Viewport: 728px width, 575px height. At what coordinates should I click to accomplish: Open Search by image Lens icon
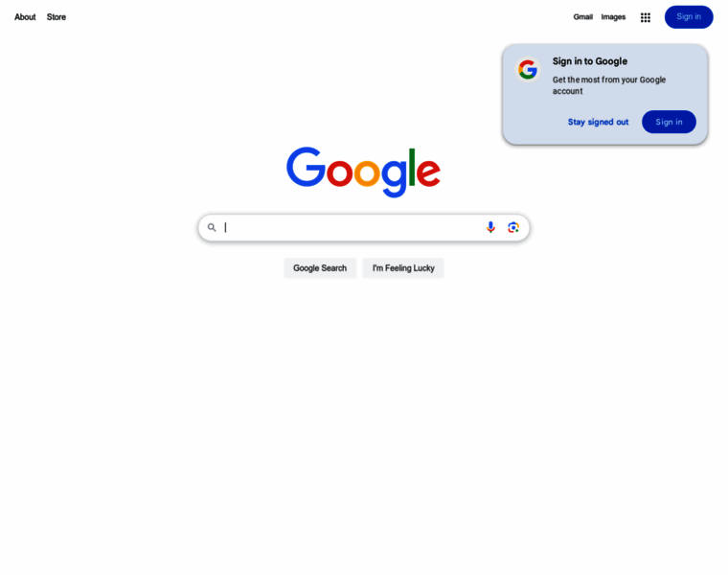tap(513, 227)
